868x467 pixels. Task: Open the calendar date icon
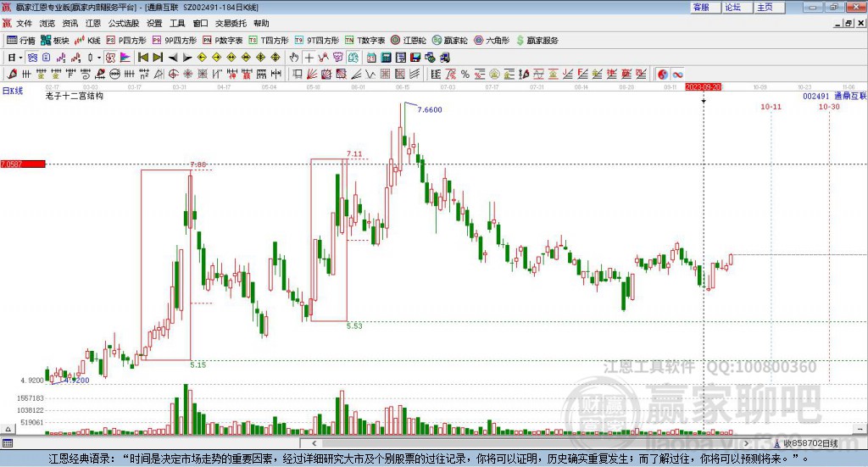371,58
